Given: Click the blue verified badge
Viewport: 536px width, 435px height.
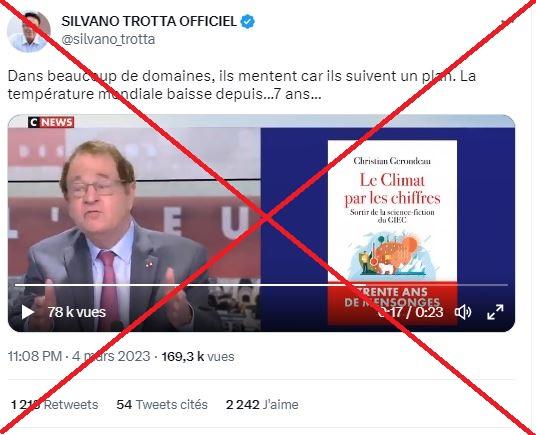Looking at the screenshot, I should pyautogui.click(x=247, y=22).
